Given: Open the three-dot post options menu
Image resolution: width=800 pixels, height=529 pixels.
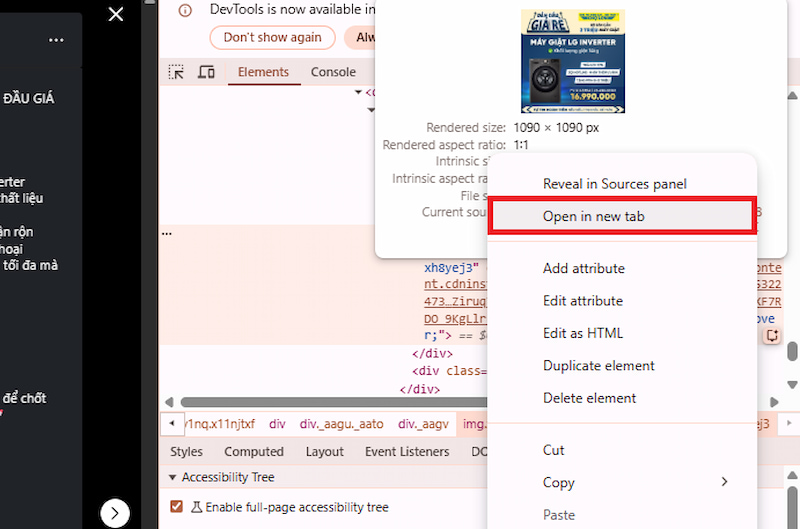Looking at the screenshot, I should tap(56, 40).
